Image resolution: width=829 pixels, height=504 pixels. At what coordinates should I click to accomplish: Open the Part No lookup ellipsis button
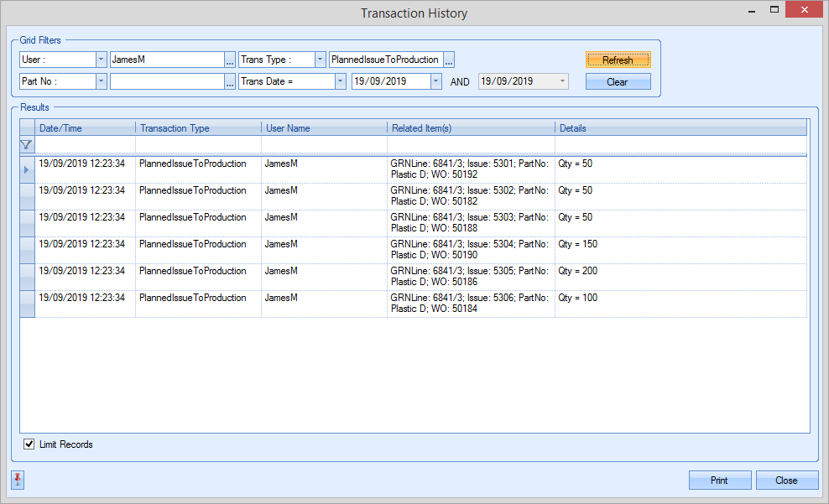tap(230, 81)
